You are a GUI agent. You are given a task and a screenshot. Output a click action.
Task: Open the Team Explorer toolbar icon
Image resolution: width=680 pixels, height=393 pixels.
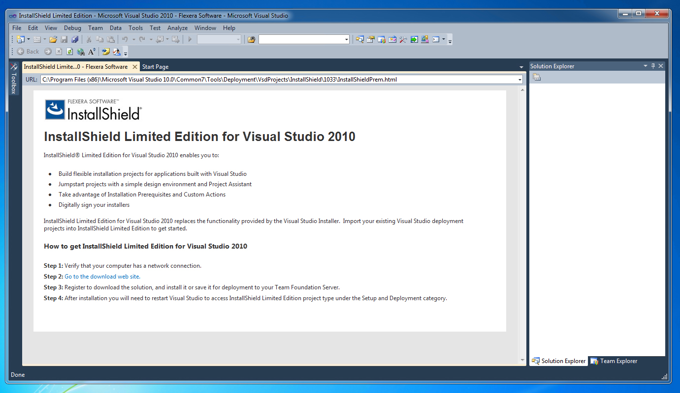coord(382,39)
